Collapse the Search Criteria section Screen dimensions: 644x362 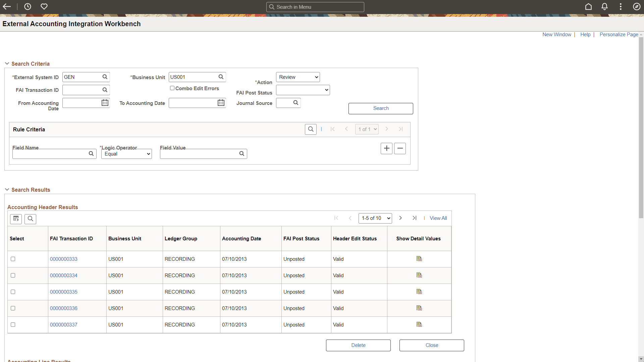click(7, 63)
